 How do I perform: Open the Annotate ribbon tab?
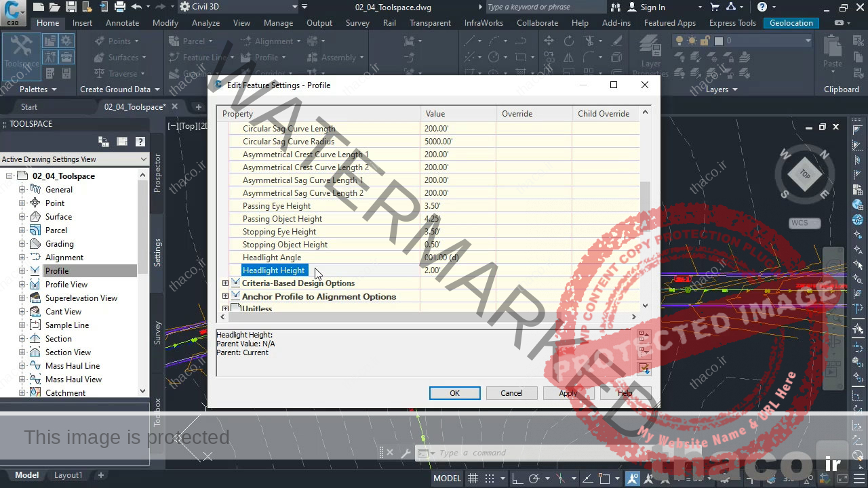pos(122,23)
